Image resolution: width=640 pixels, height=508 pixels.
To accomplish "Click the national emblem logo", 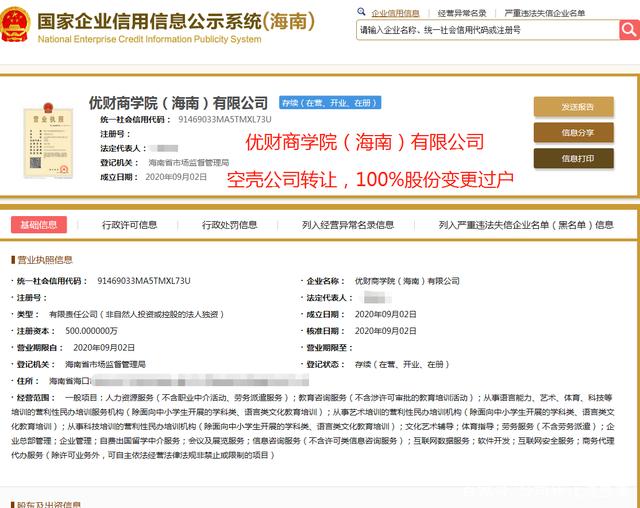I will (14, 24).
